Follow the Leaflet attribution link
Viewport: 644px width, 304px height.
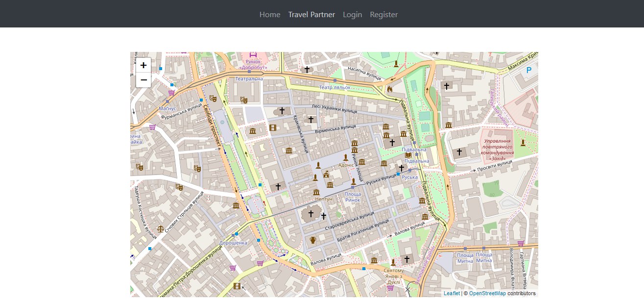click(x=452, y=293)
